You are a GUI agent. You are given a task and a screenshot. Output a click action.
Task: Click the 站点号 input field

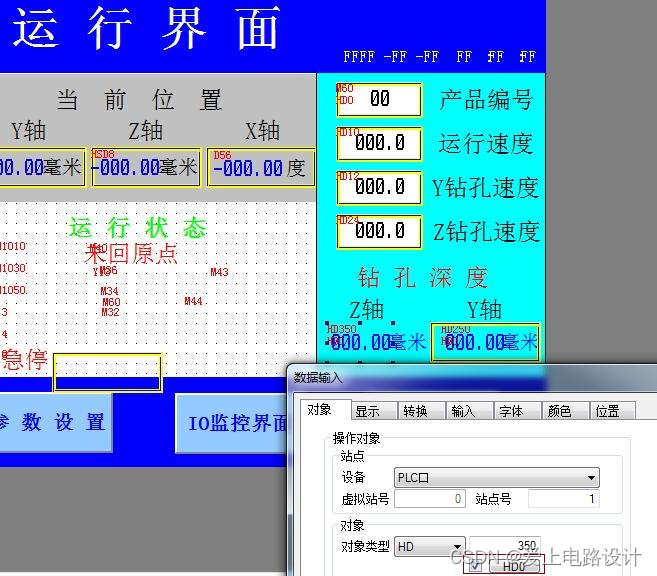563,499
